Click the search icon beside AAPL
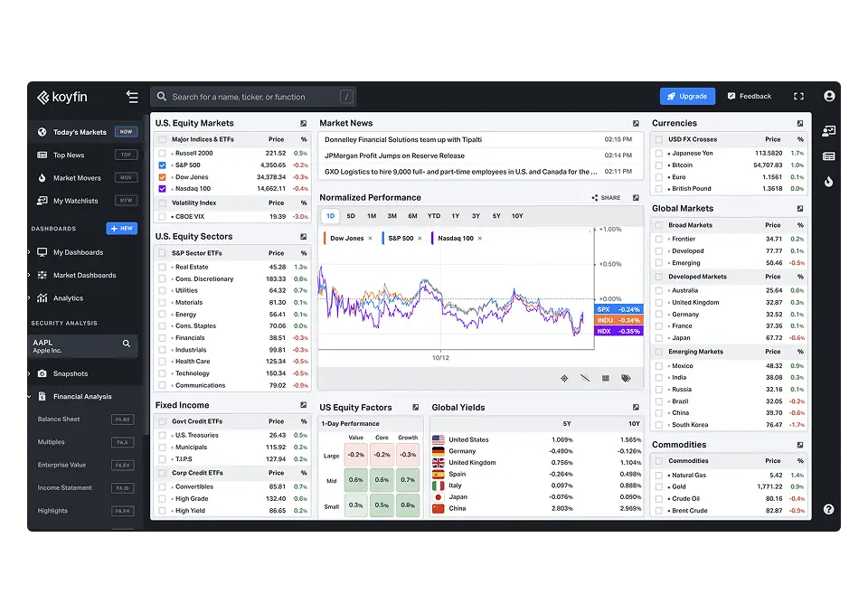 click(x=127, y=344)
